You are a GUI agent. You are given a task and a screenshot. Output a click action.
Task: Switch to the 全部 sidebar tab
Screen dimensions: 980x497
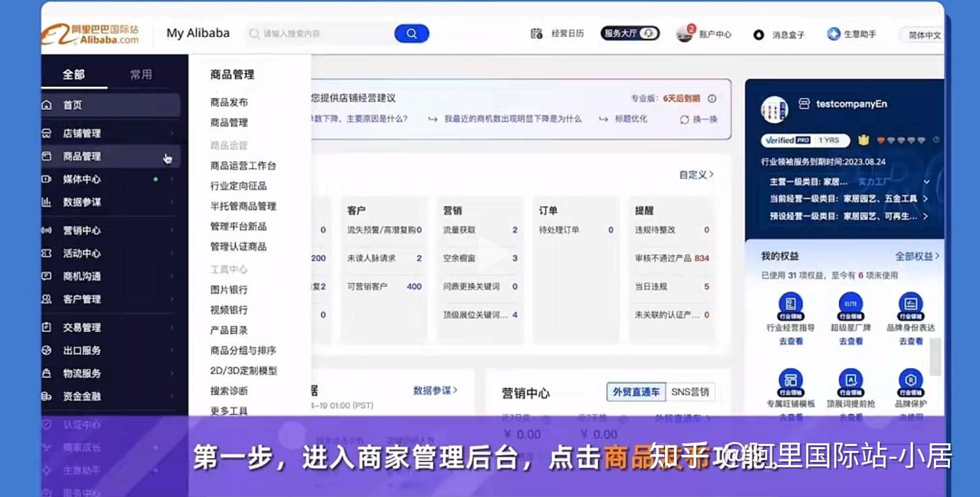pyautogui.click(x=73, y=74)
